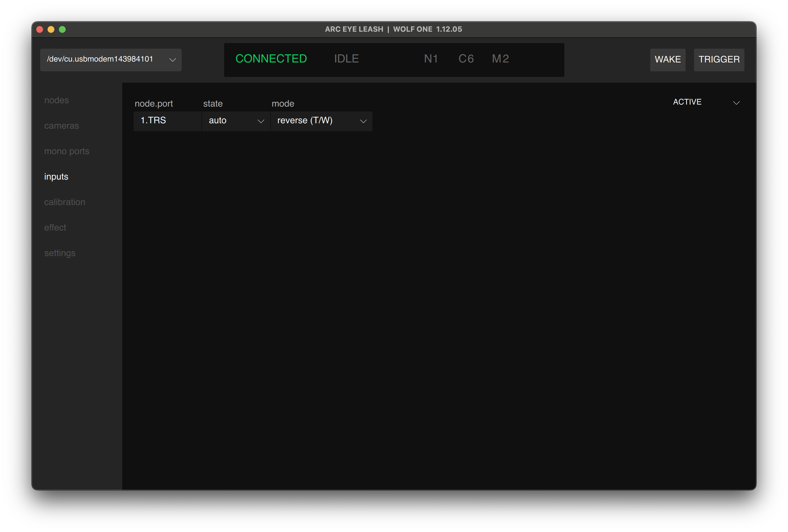
Task: Click the M2 mono count indicator
Action: (x=500, y=59)
